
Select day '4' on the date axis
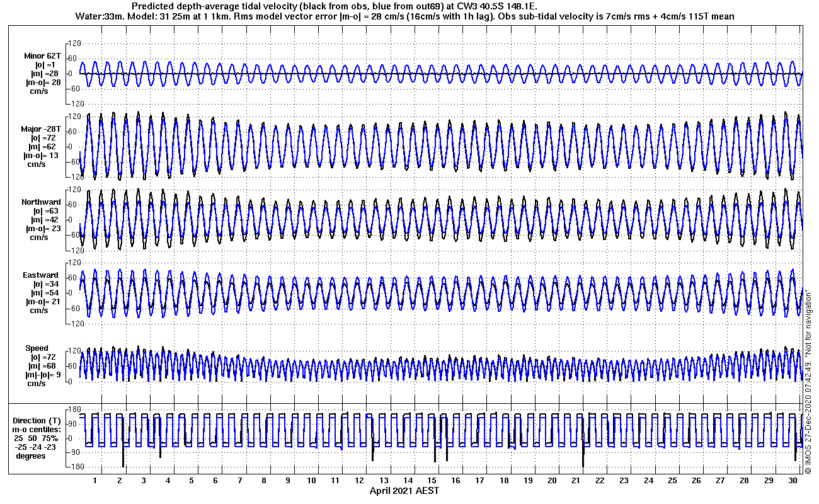tap(168, 481)
